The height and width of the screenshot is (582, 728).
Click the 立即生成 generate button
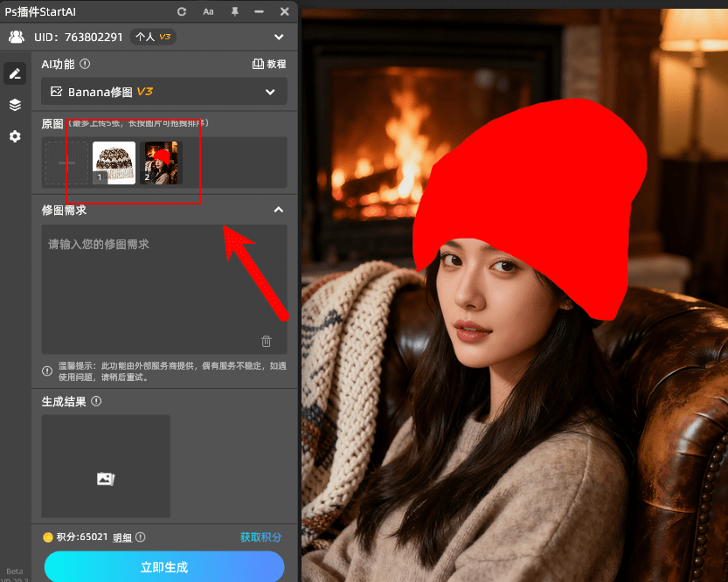(163, 567)
